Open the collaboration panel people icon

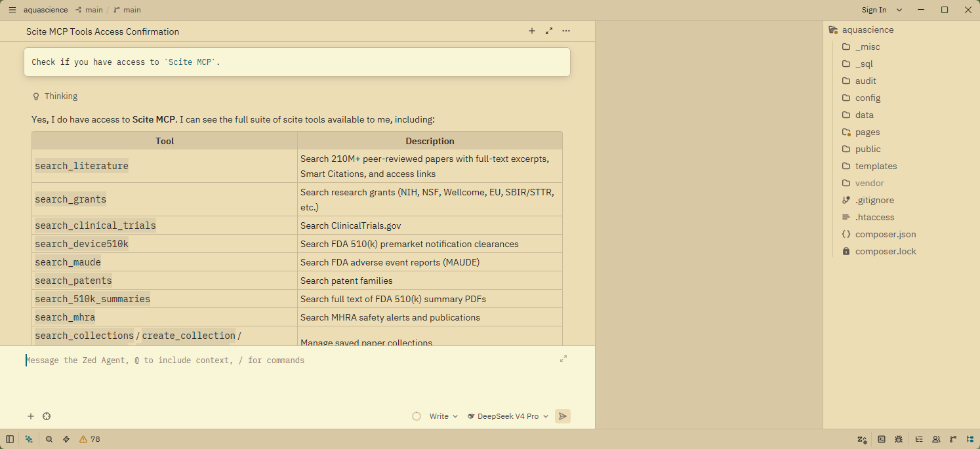[936, 439]
